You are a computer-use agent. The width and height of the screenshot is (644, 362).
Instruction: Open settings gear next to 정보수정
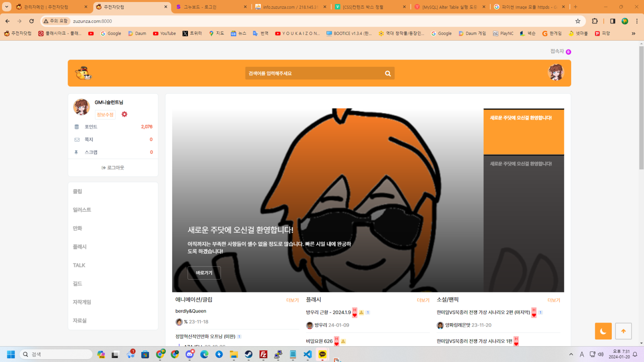(124, 114)
